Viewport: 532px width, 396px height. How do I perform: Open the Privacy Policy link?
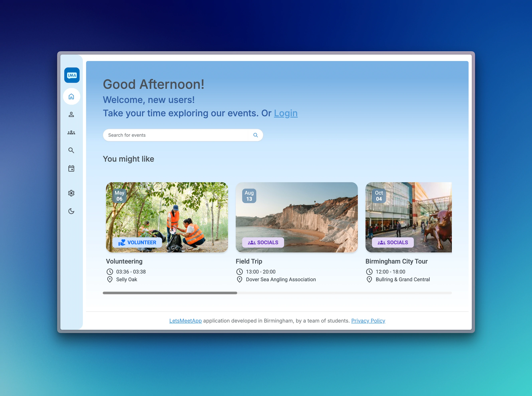pyautogui.click(x=368, y=321)
